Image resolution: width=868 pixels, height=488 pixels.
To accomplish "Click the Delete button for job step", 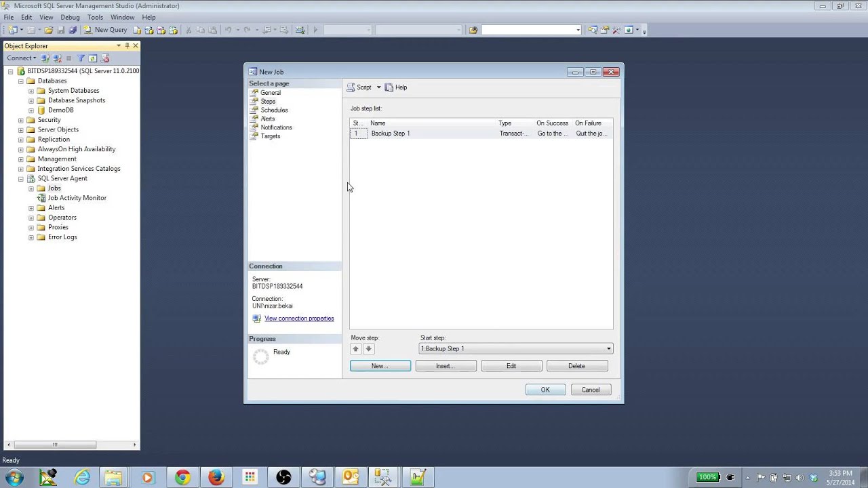I will (x=577, y=366).
